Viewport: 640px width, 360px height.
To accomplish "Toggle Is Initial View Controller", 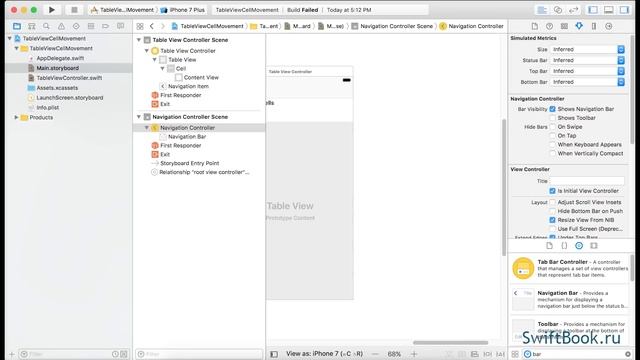I will [x=552, y=191].
